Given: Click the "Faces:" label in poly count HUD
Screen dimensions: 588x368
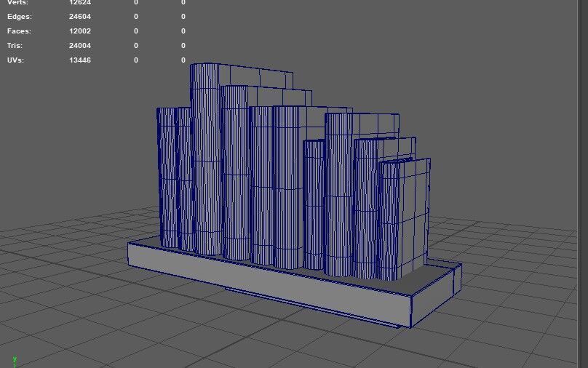Looking at the screenshot, I should point(19,31).
